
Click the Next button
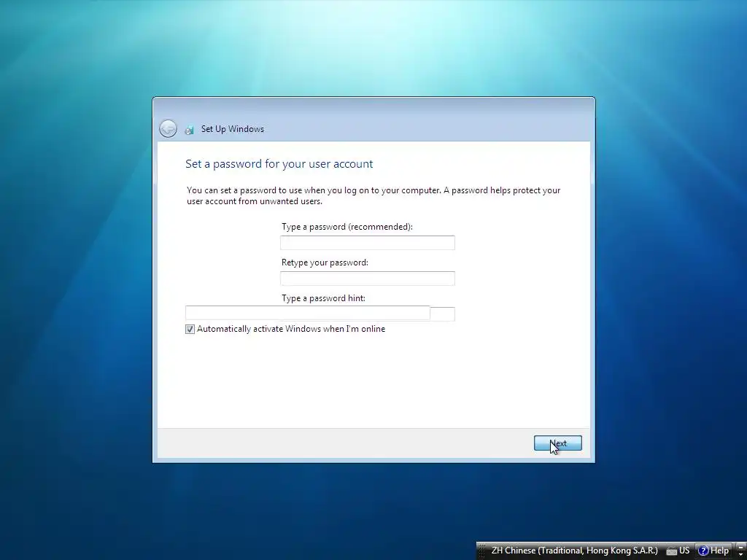click(557, 443)
